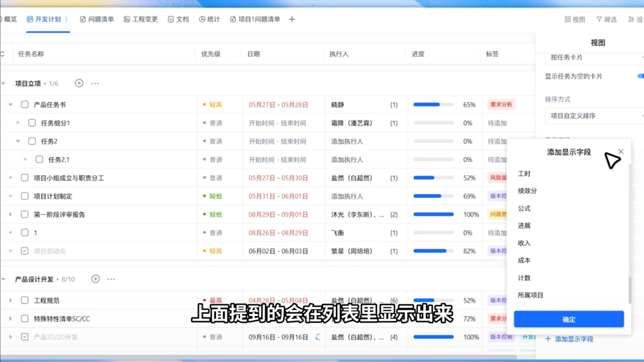This screenshot has height=362, width=644.
Task: Click the 添加显示字段 link
Action: [x=569, y=339]
